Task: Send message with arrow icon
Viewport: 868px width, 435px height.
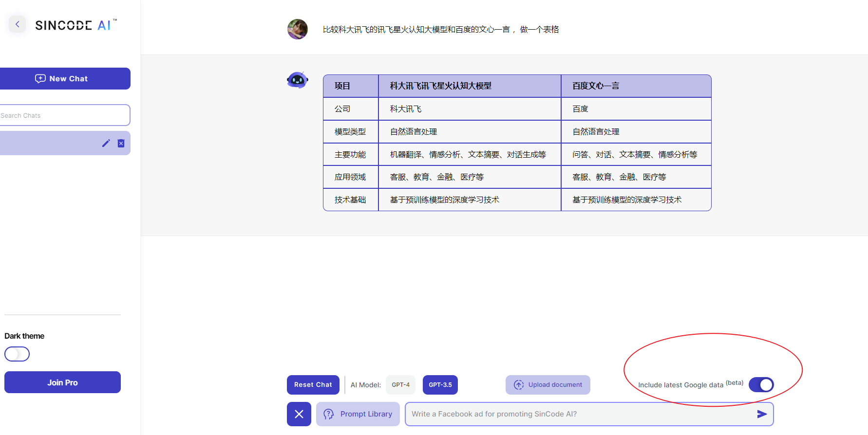Action: 762,414
